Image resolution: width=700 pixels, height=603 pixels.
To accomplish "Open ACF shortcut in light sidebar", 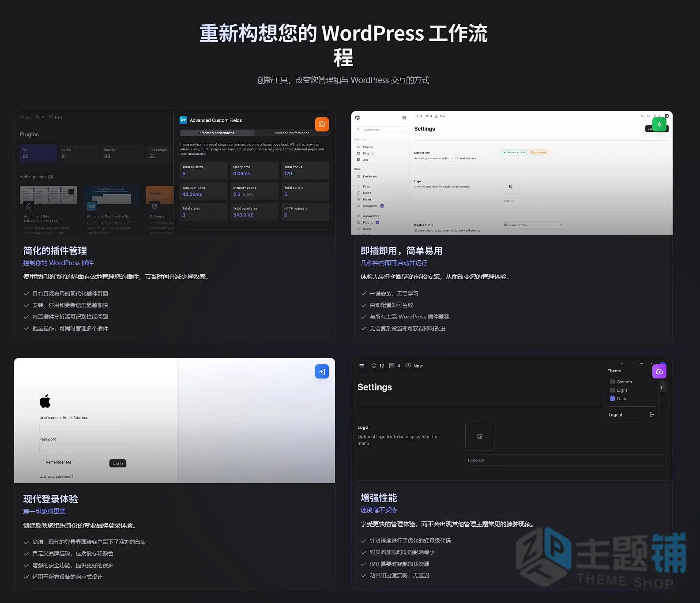I will coord(365,160).
